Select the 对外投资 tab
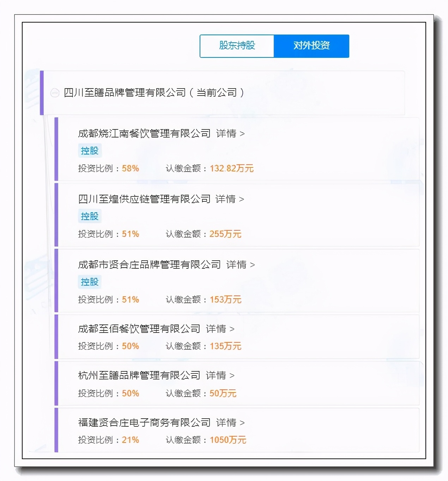Viewport: 448px width, 481px height. (311, 46)
